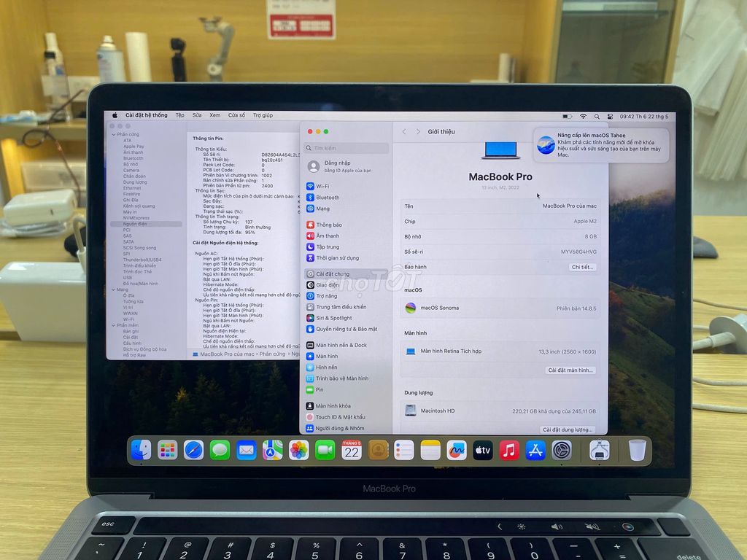
Task: Click the Tìm kiếm search field
Action: tap(347, 148)
